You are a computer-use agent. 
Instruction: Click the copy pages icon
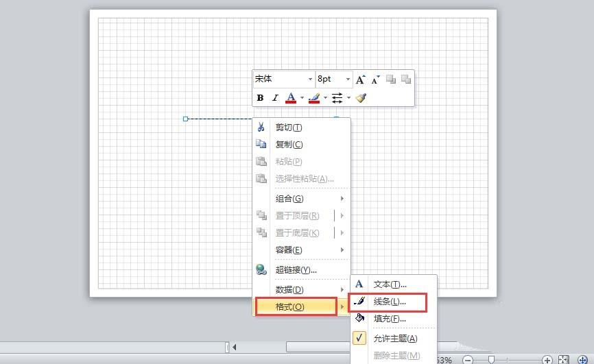261,144
